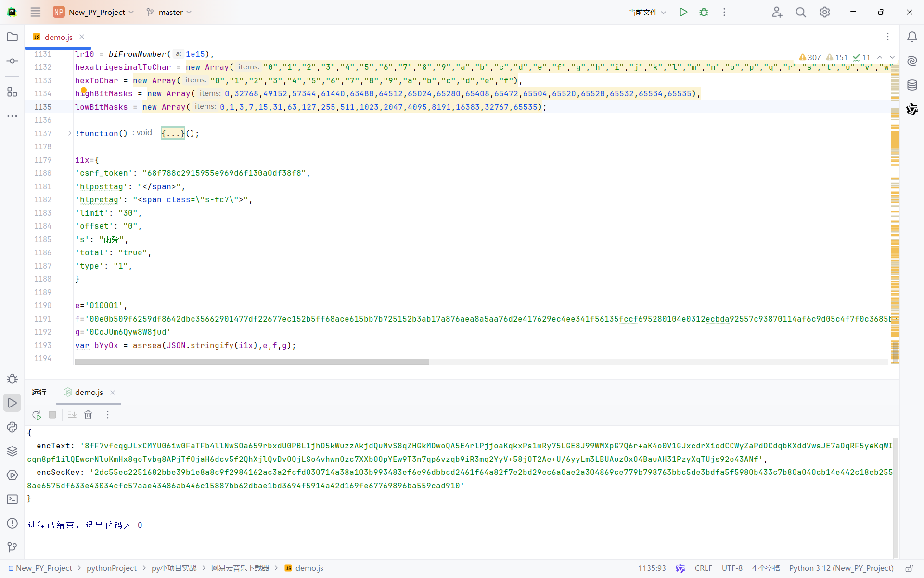Viewport: 924px width, 578px height.
Task: Clear run output with the trash icon
Action: (x=88, y=415)
